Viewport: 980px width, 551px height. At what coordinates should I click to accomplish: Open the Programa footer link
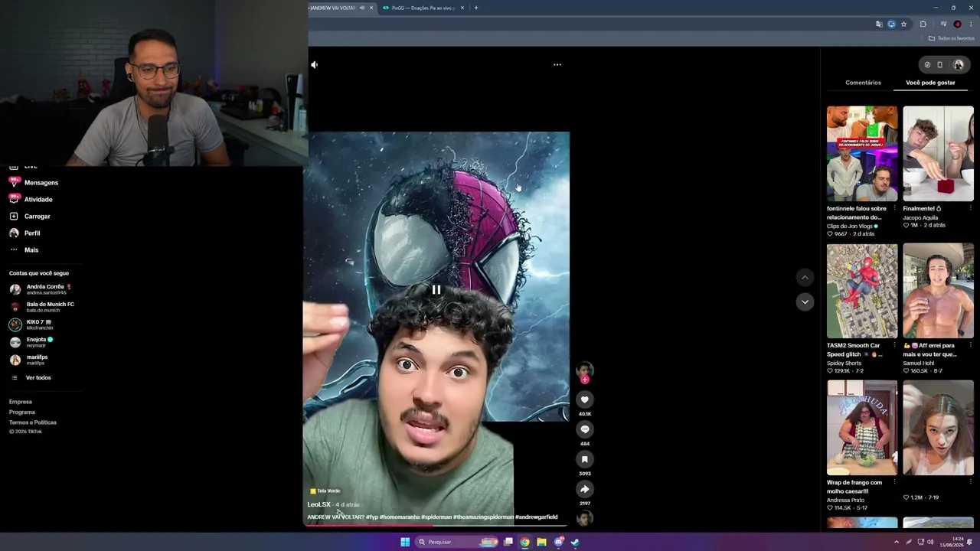(22, 412)
